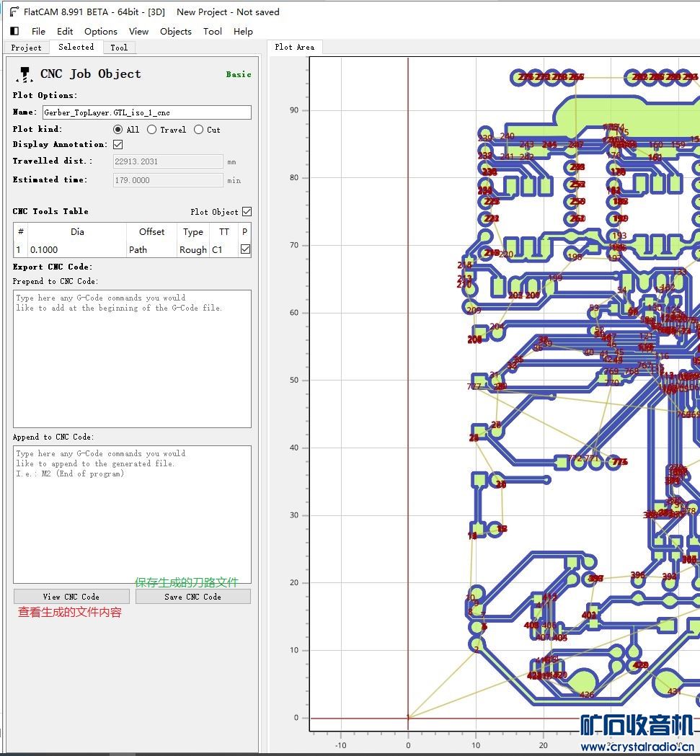This screenshot has width=700, height=756.
Task: Open the Options menu
Action: coord(100,31)
